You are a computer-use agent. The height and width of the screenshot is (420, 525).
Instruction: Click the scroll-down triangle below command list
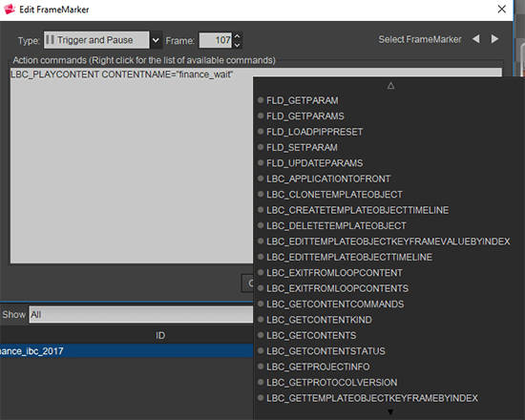390,412
